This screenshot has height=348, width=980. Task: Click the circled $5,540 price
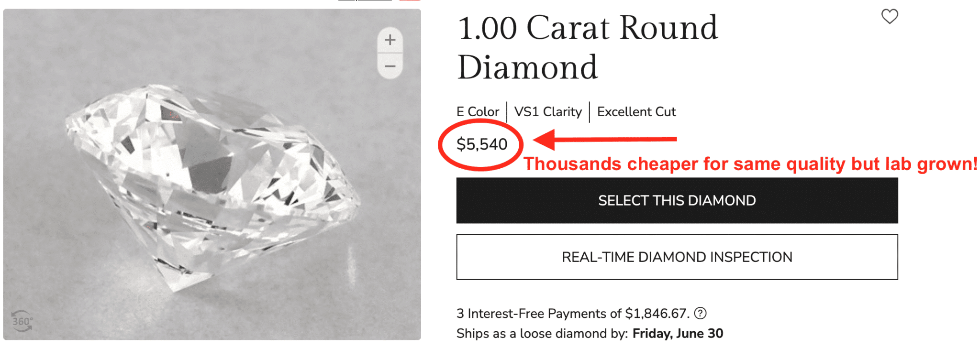click(481, 144)
